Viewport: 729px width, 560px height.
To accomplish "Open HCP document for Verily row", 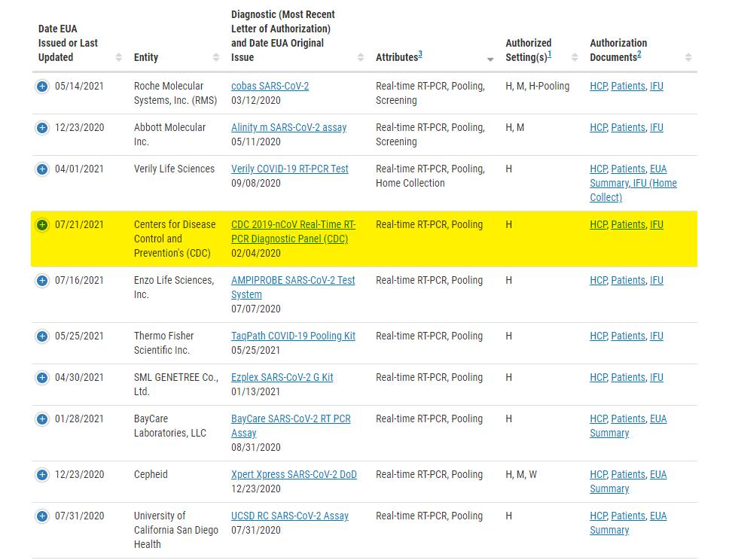I will (x=599, y=169).
